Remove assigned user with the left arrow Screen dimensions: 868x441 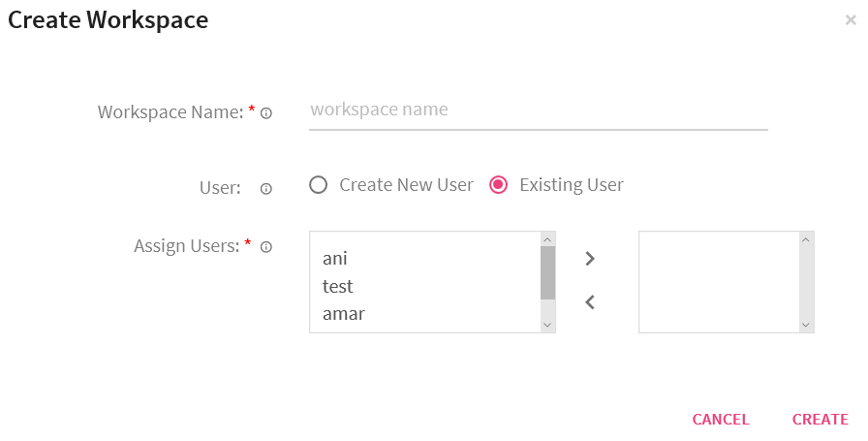590,302
